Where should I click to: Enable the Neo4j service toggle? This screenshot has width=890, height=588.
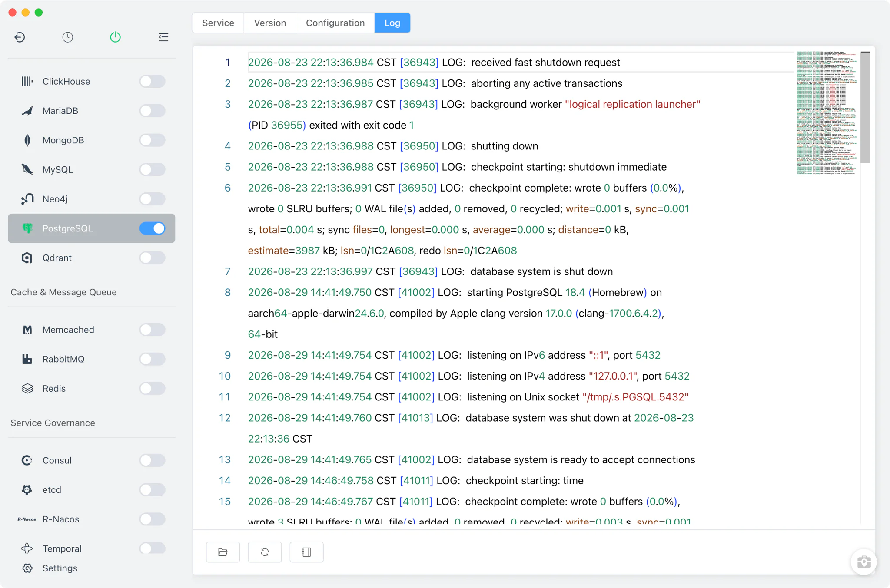[x=152, y=199]
